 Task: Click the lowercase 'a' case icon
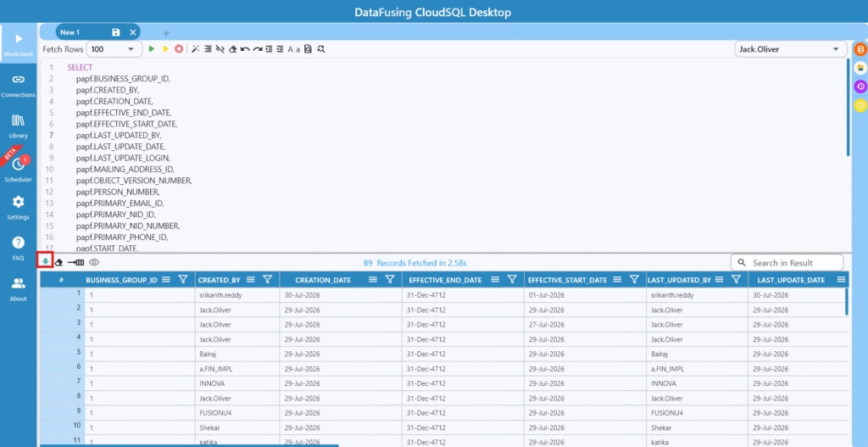point(298,50)
